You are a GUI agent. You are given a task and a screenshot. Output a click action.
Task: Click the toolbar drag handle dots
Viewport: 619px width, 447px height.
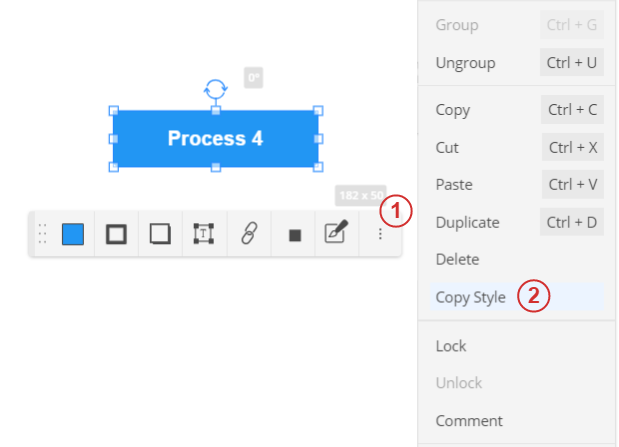pyautogui.click(x=42, y=234)
